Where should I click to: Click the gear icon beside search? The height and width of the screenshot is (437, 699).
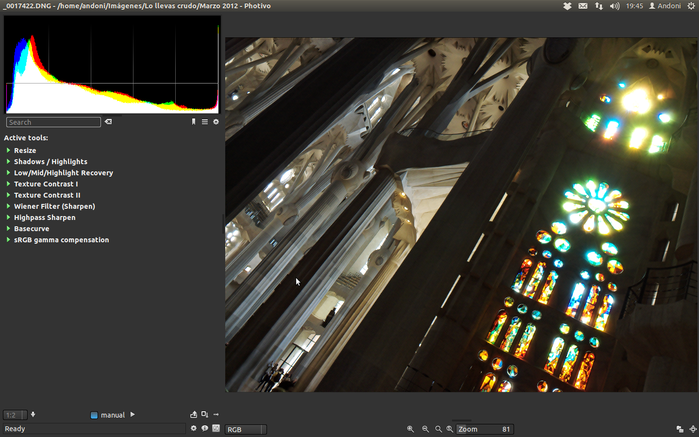tap(215, 122)
